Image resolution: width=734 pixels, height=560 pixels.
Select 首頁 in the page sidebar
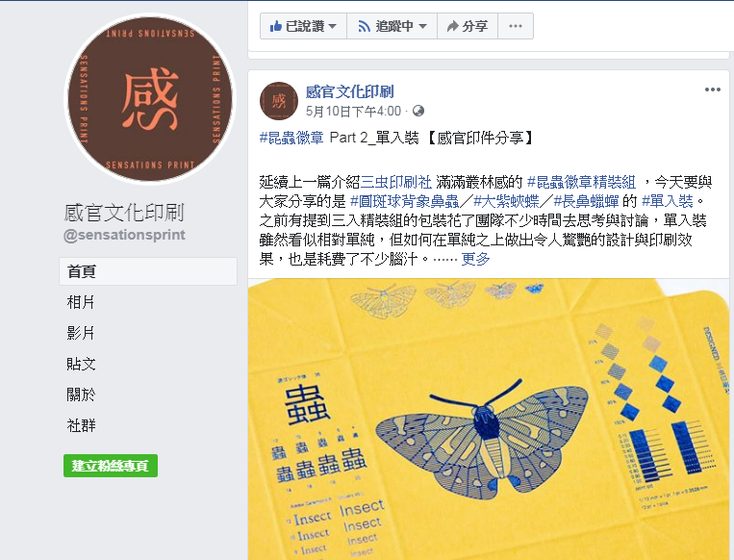coord(148,271)
